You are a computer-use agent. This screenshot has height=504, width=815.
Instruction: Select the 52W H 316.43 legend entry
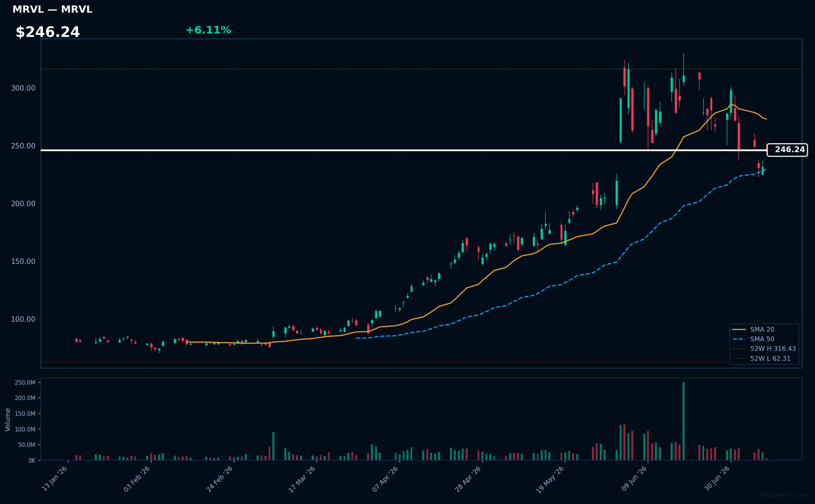(764, 348)
